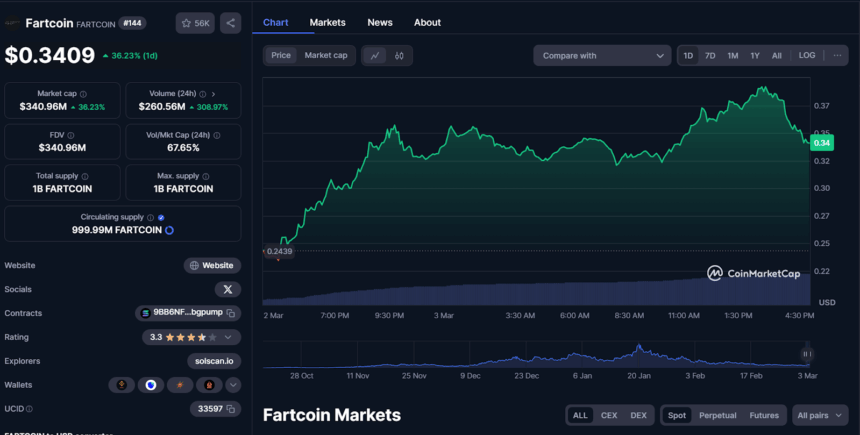Open the News tab

380,22
